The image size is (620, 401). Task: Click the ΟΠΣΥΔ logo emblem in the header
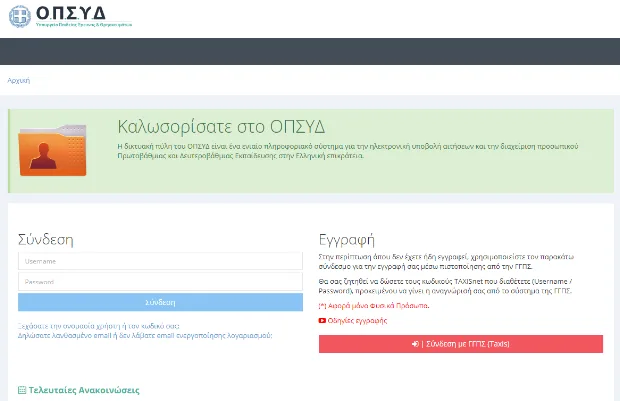click(20, 16)
